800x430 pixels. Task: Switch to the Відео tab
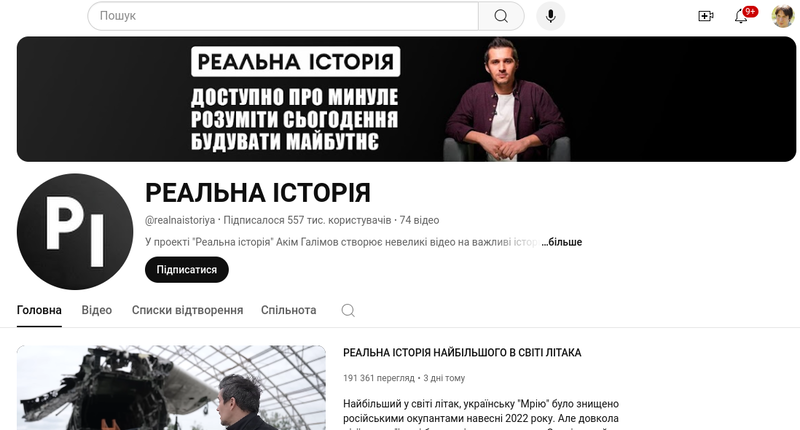click(96, 310)
